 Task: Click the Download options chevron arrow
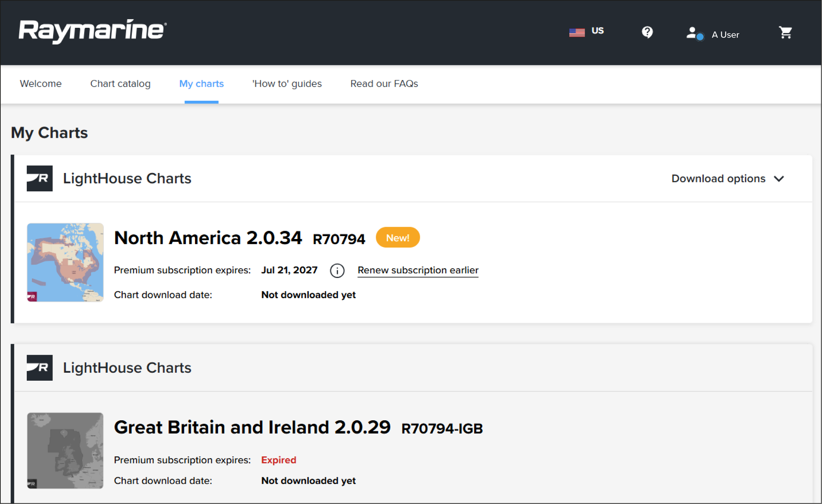[x=779, y=179]
